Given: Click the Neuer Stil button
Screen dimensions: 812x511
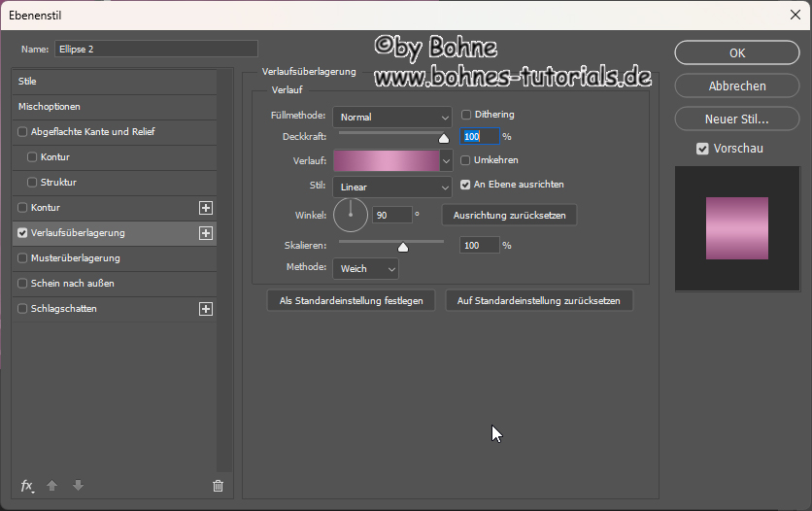Looking at the screenshot, I should pos(736,119).
